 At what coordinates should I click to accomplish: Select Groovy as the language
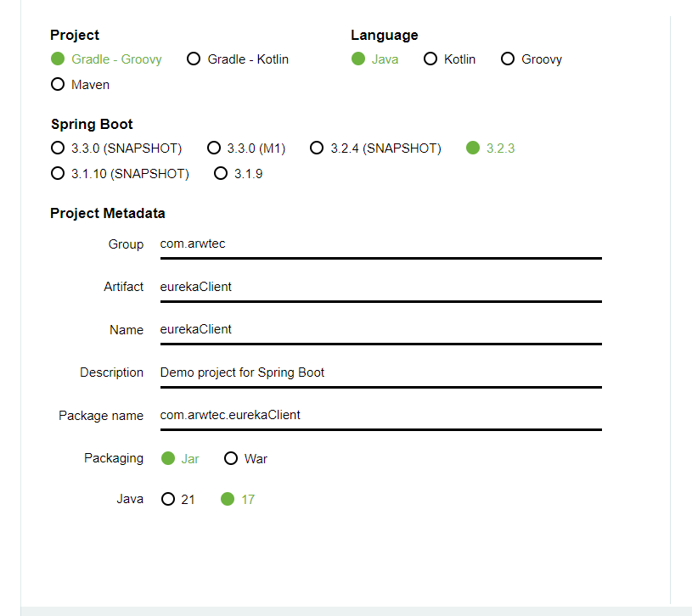point(508,59)
